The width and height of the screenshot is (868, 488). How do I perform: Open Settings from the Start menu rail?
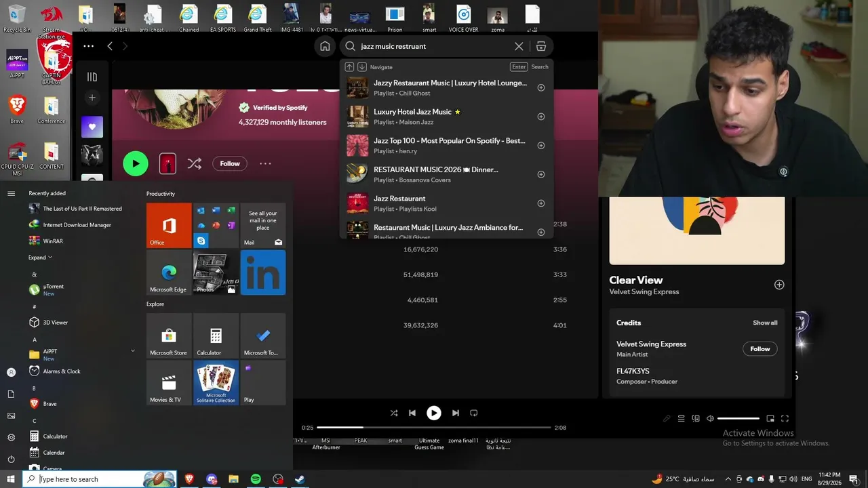click(x=11, y=437)
